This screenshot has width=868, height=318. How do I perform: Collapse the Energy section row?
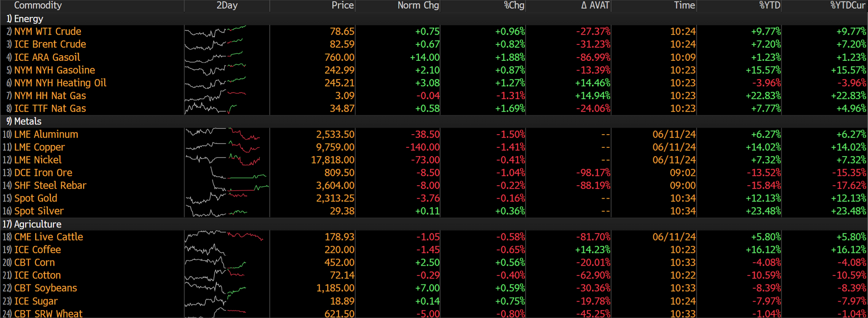[x=434, y=19]
